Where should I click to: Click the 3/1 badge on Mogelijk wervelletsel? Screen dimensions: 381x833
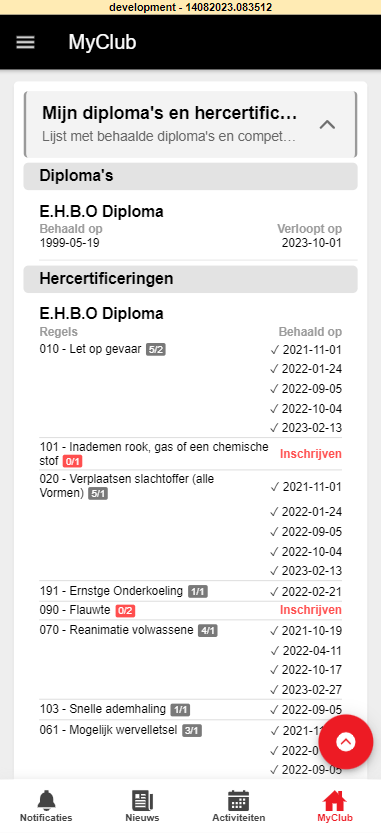192,730
